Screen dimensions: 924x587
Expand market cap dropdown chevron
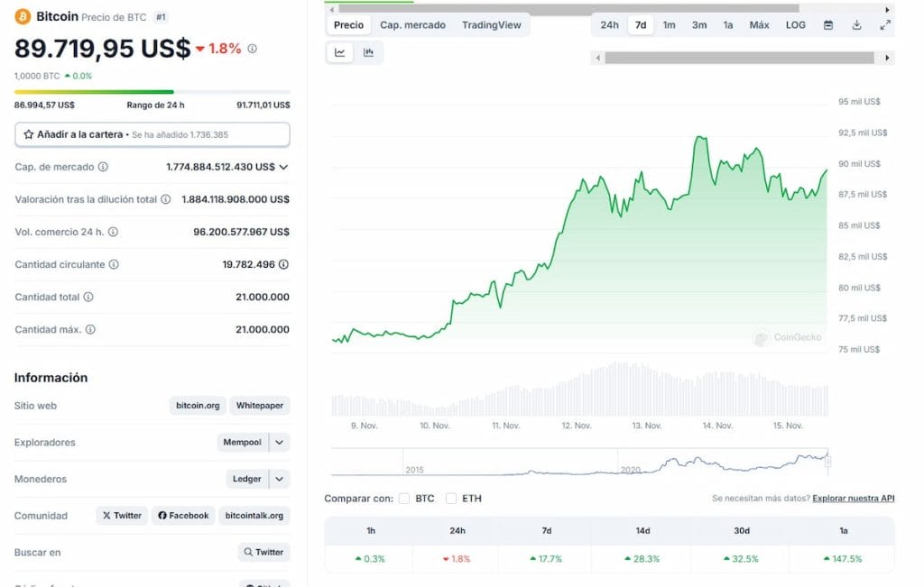tap(283, 167)
